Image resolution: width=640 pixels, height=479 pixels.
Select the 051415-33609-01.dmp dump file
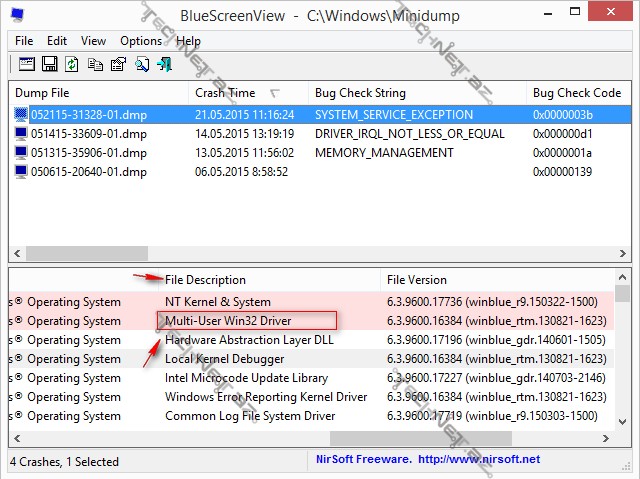pos(88,134)
